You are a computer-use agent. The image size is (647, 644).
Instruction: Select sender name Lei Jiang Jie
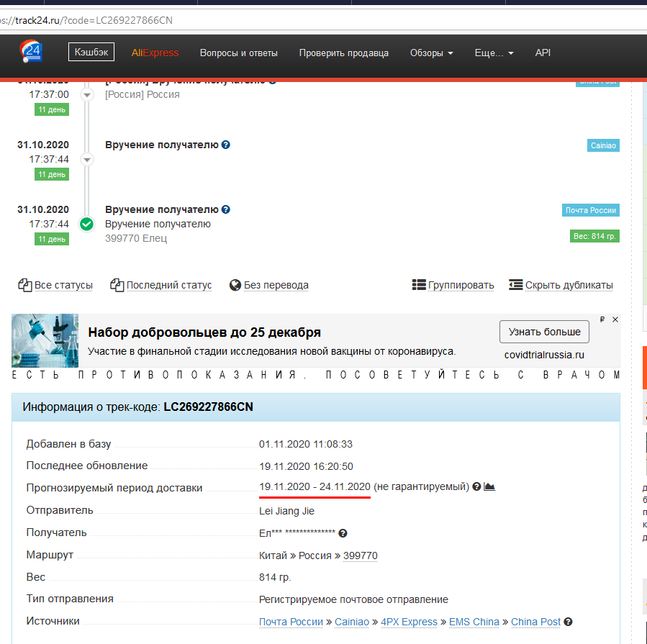(x=286, y=511)
